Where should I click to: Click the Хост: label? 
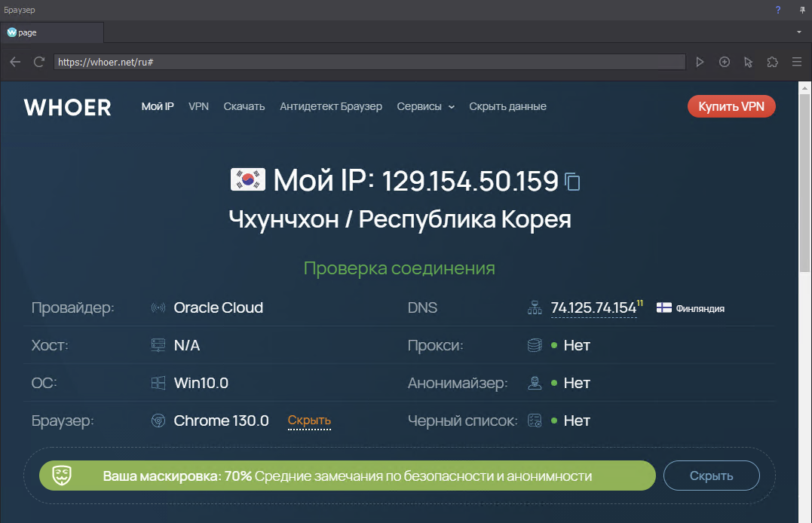(x=50, y=345)
